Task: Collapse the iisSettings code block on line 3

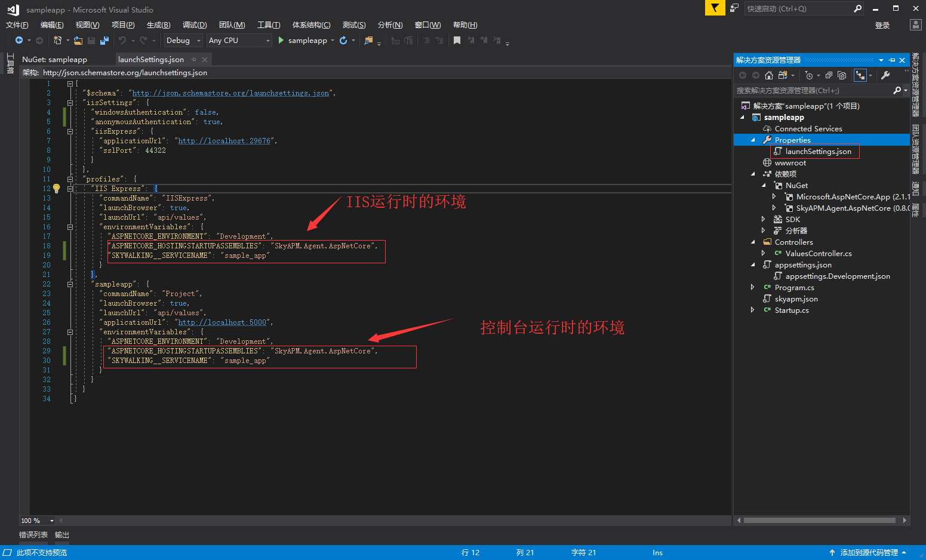Action: (70, 103)
